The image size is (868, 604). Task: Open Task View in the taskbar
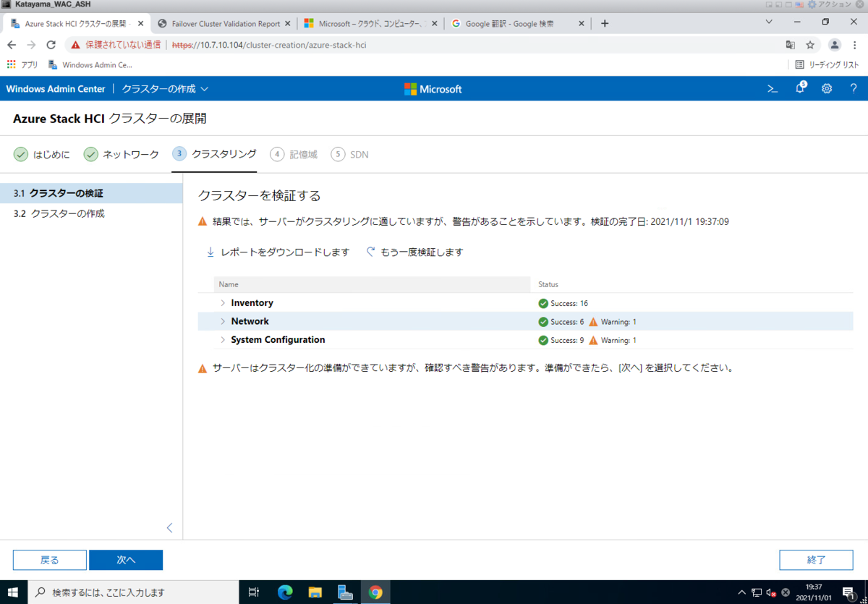pyautogui.click(x=254, y=592)
